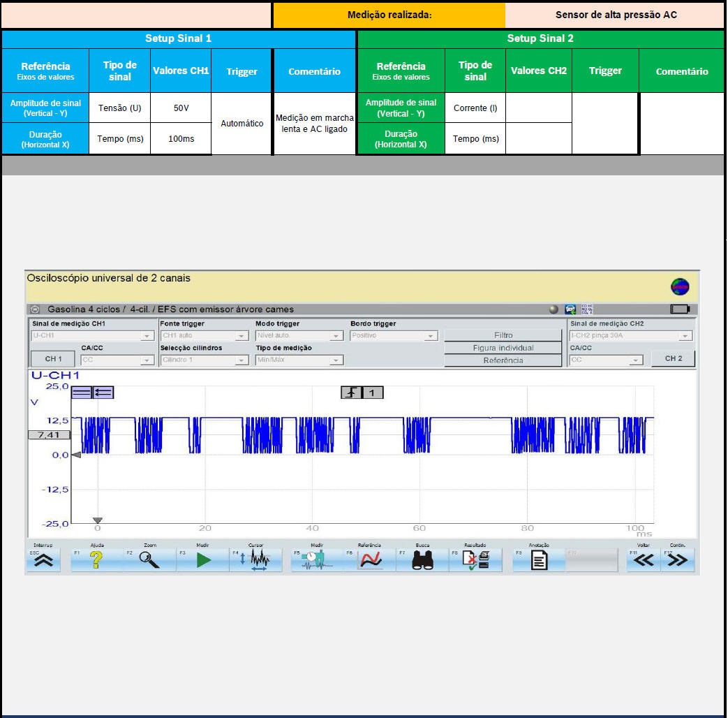The width and height of the screenshot is (728, 718).
Task: Activate the Cursor waveform tool
Action: (x=259, y=560)
